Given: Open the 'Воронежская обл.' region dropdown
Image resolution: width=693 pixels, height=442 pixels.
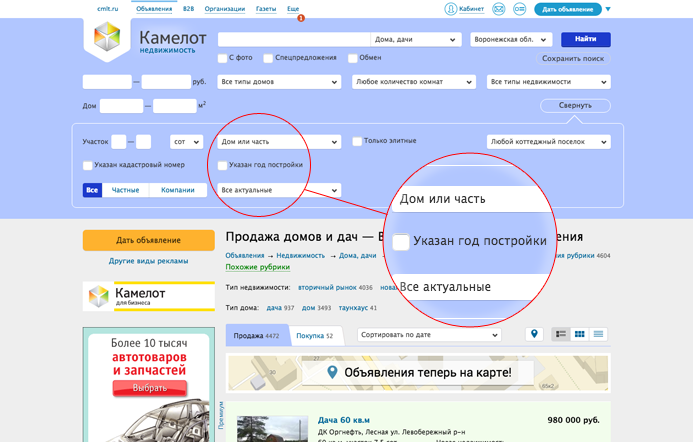Looking at the screenshot, I should 510,40.
